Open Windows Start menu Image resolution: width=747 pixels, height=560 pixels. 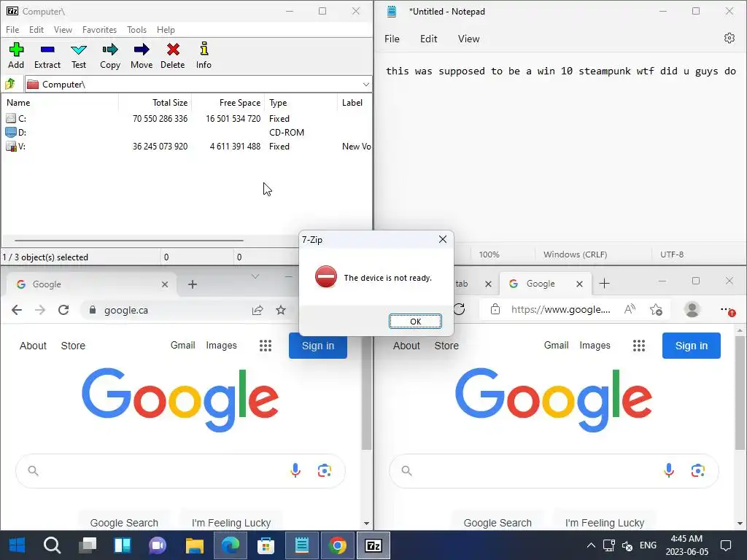pyautogui.click(x=18, y=545)
